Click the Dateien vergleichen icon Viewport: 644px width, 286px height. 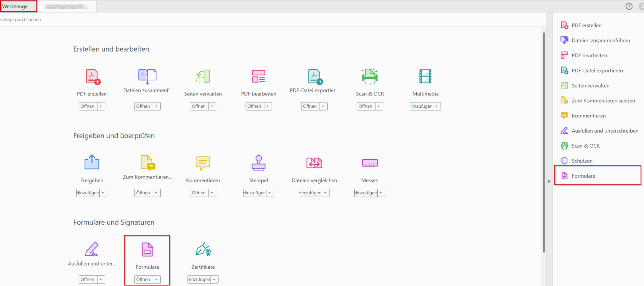[314, 163]
